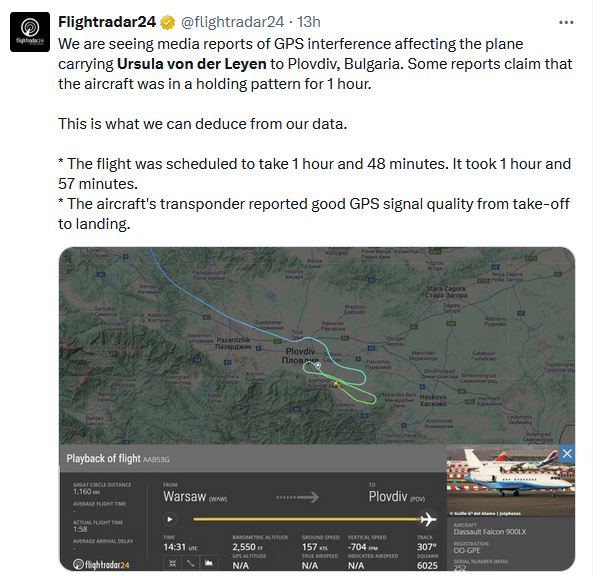605x576 pixels.
Task: Open the Flightradar24 display name link
Action: (104, 22)
